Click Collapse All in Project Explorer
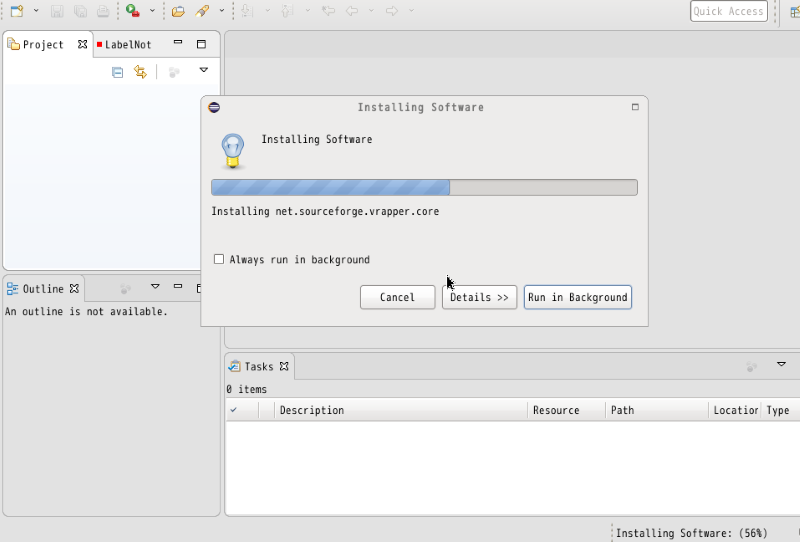Image resolution: width=800 pixels, height=542 pixels. [x=117, y=72]
